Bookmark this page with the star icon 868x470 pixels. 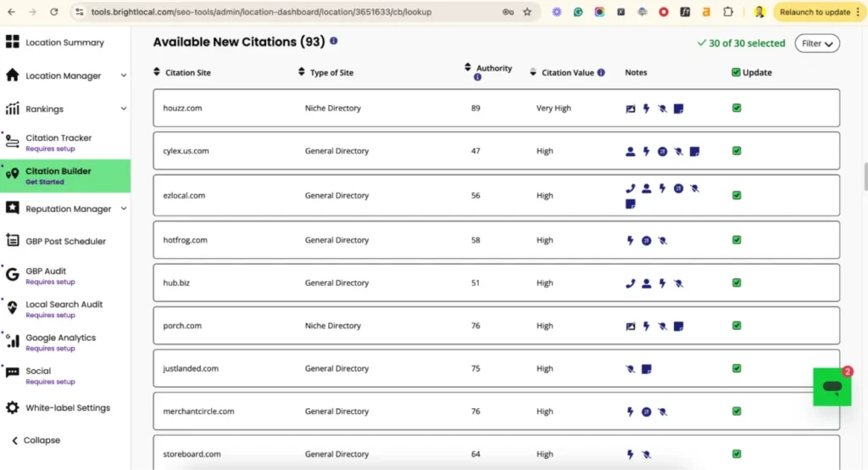(527, 12)
